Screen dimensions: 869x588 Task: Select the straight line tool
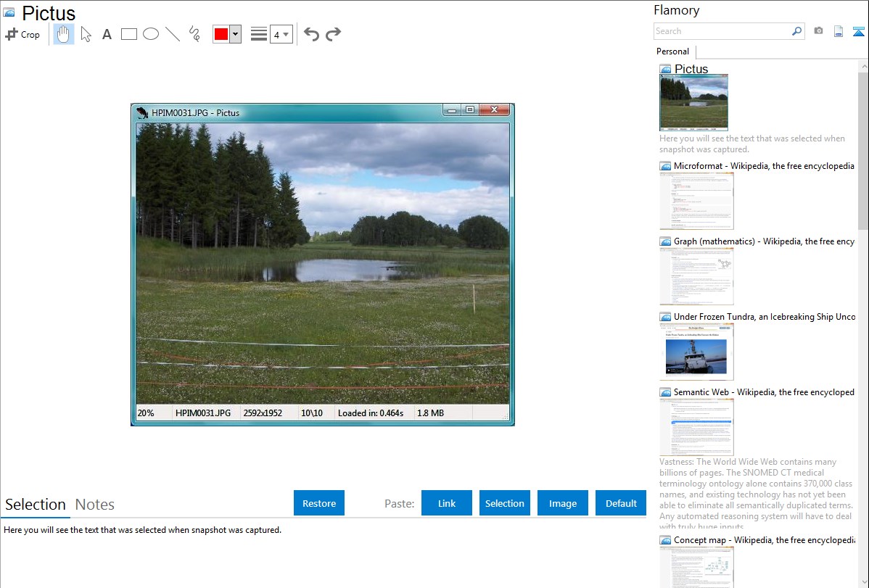click(x=173, y=34)
